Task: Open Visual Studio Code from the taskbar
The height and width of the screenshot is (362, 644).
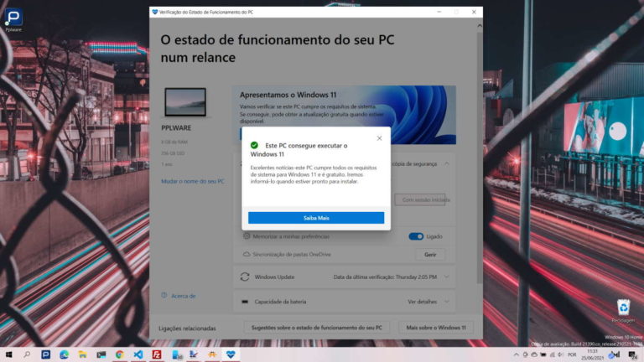Action: tap(138, 354)
